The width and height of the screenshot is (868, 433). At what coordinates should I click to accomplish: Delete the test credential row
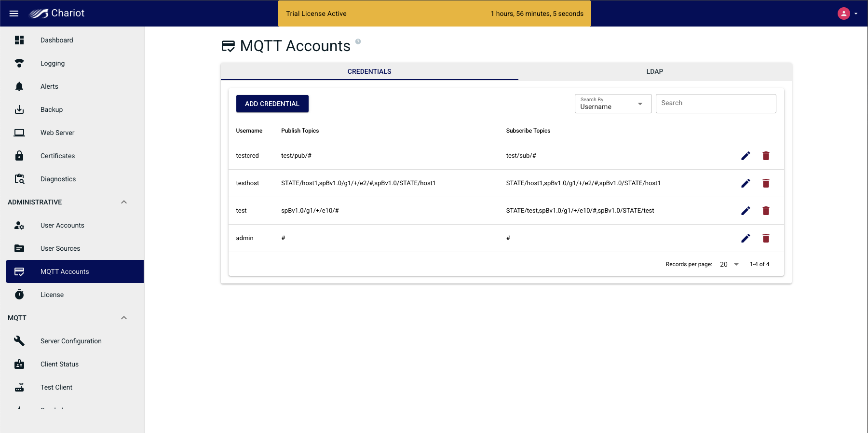(766, 211)
